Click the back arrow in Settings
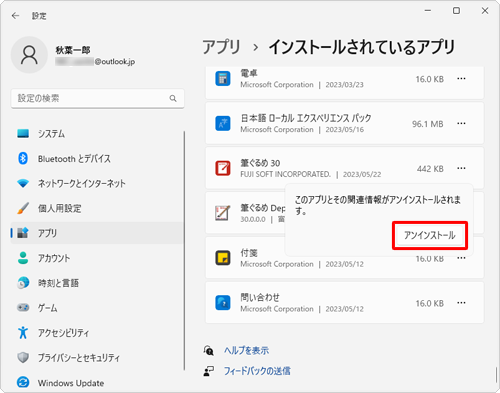This screenshot has width=500, height=393. click(15, 16)
